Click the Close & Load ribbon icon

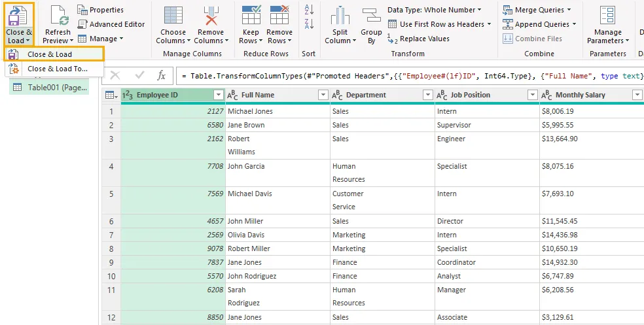(x=18, y=16)
